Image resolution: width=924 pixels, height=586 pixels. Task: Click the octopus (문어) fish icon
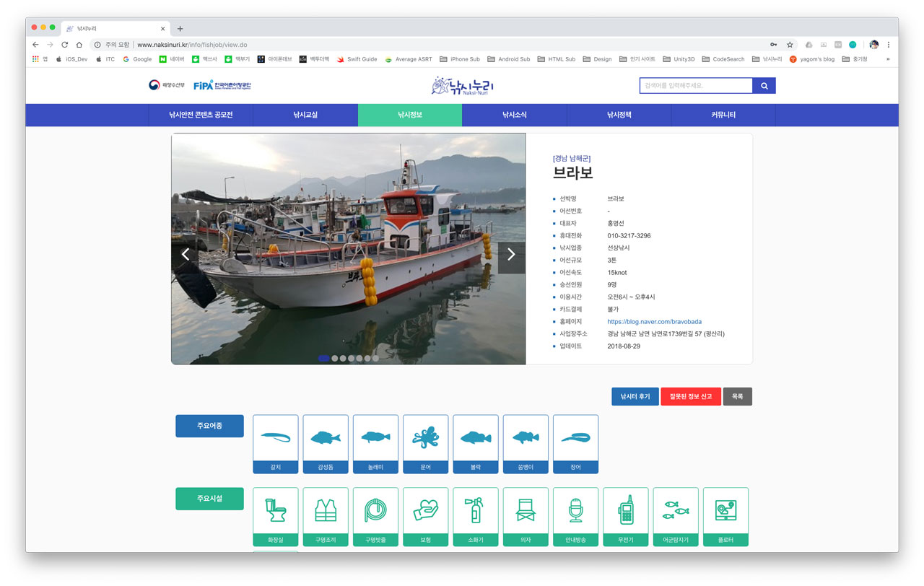pyautogui.click(x=425, y=438)
